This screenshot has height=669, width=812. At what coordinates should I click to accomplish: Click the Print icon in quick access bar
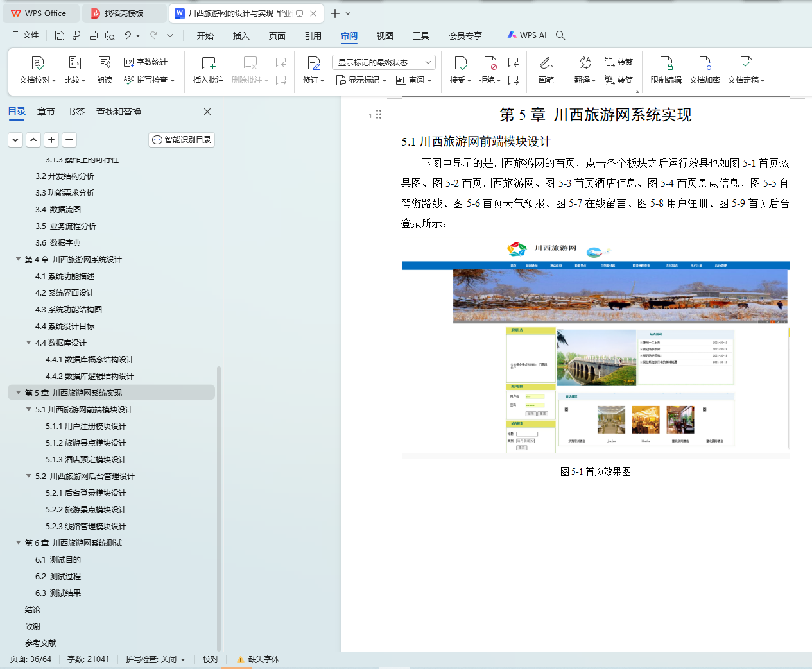coord(93,35)
